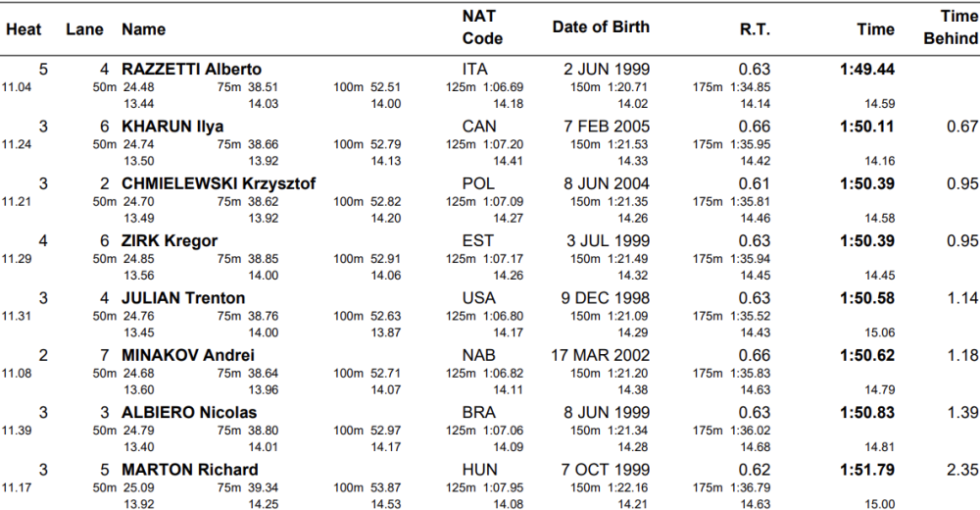Select ALBIERO Nicolas in the results
Image resolution: width=980 pixels, height=510 pixels.
click(188, 413)
